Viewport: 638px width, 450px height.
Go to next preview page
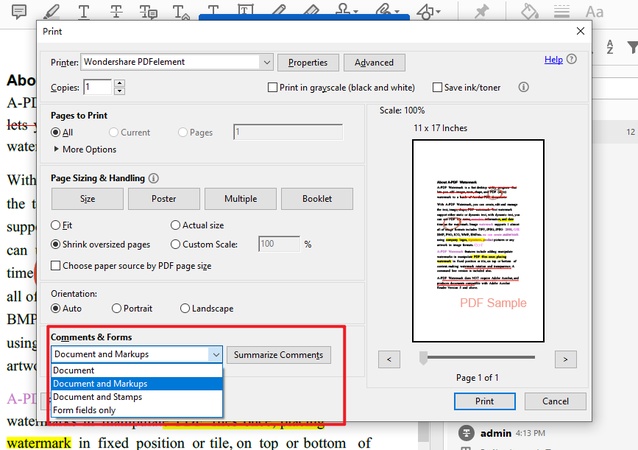pyautogui.click(x=566, y=359)
